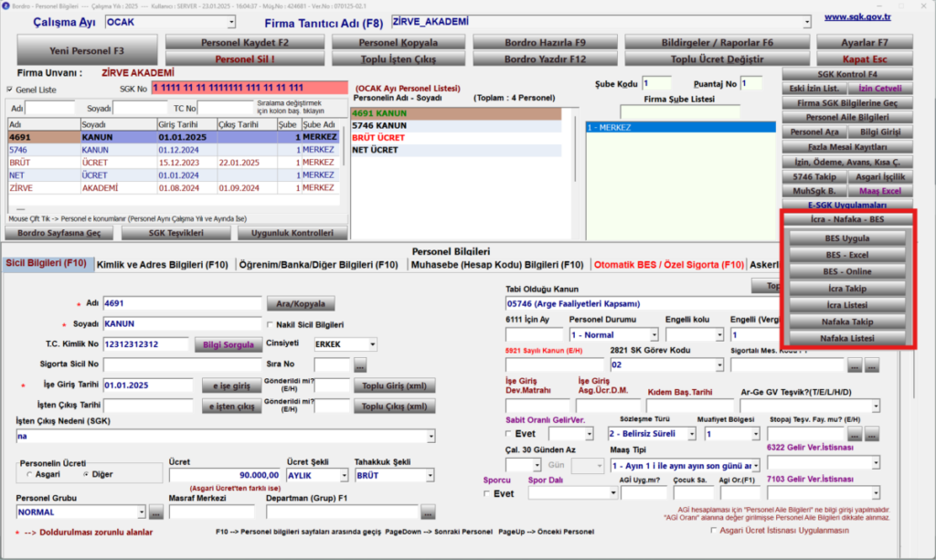
Task: Click the Ara/Kopyala button
Action: 300,303
